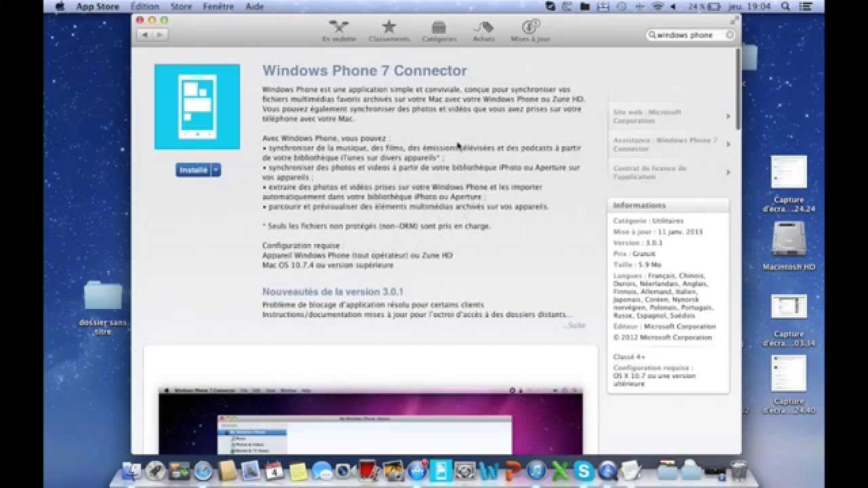The width and height of the screenshot is (868, 488).
Task: Open the Édition menu
Action: [144, 6]
